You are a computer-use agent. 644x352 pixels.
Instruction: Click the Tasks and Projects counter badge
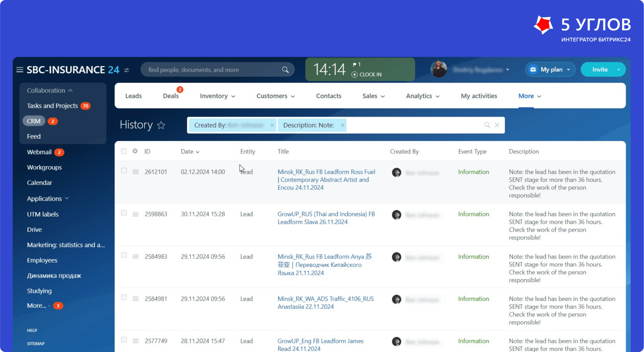pos(85,106)
